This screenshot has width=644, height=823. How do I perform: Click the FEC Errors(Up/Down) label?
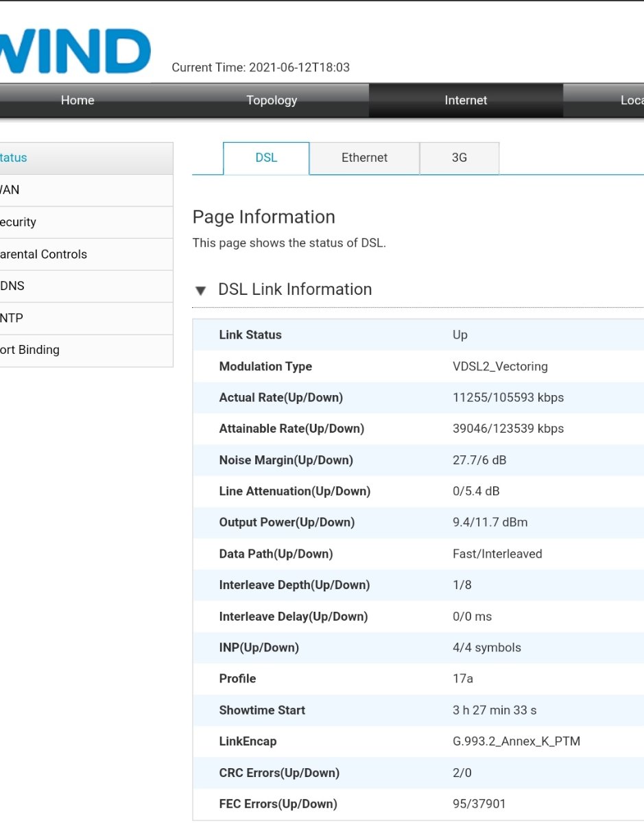(x=278, y=804)
